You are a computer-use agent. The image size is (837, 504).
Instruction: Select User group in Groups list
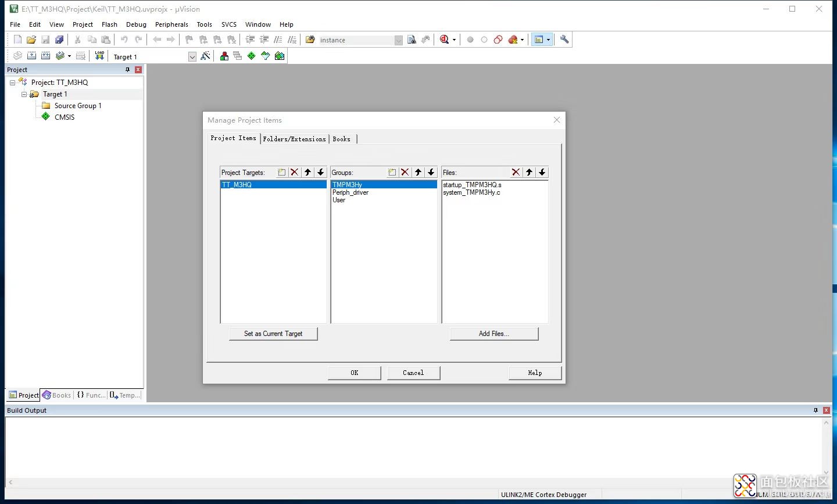tap(339, 200)
